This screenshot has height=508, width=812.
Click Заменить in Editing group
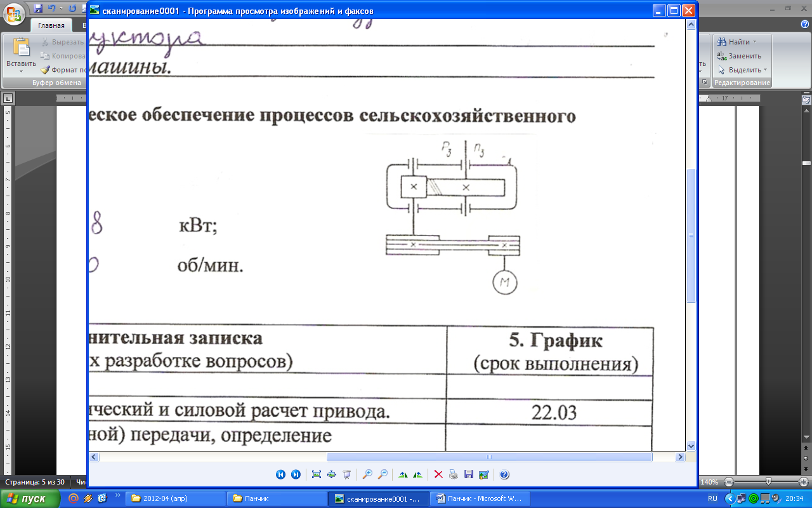point(739,56)
